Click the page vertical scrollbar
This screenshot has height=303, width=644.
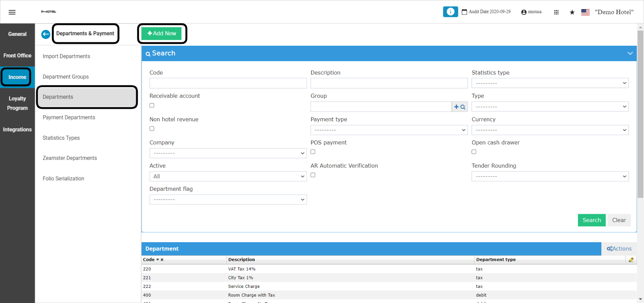tap(640, 114)
